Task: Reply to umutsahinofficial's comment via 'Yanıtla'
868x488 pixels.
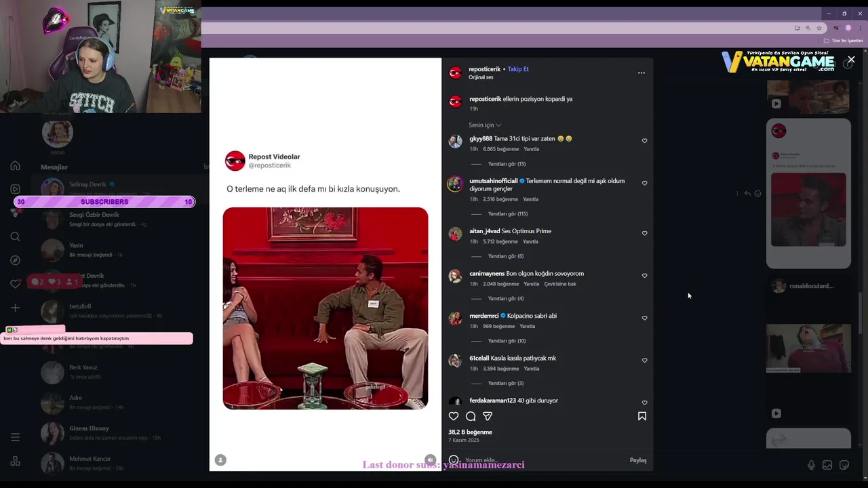Action: [530, 199]
